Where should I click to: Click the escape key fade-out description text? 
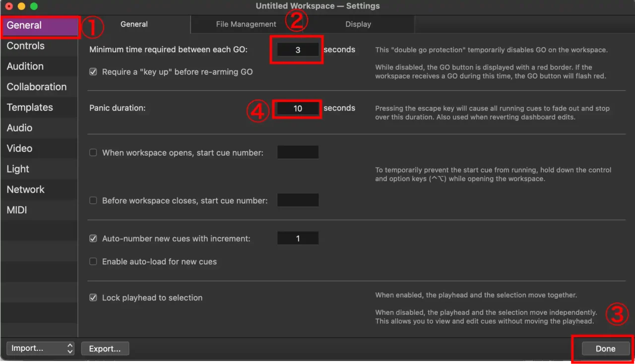[x=492, y=113]
